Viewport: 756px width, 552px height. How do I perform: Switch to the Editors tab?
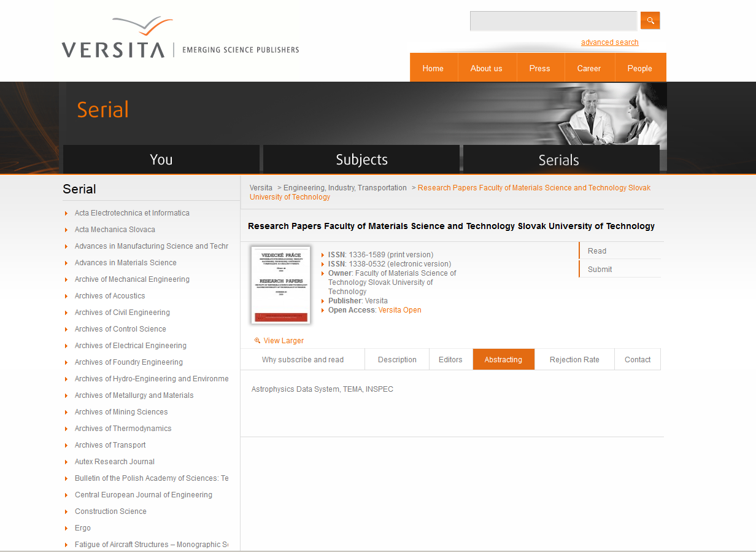click(x=450, y=360)
